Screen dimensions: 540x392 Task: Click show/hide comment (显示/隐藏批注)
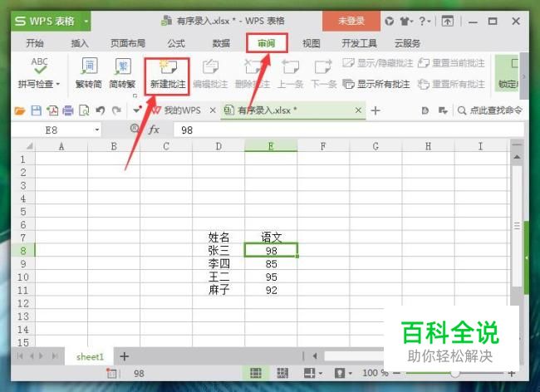378,63
